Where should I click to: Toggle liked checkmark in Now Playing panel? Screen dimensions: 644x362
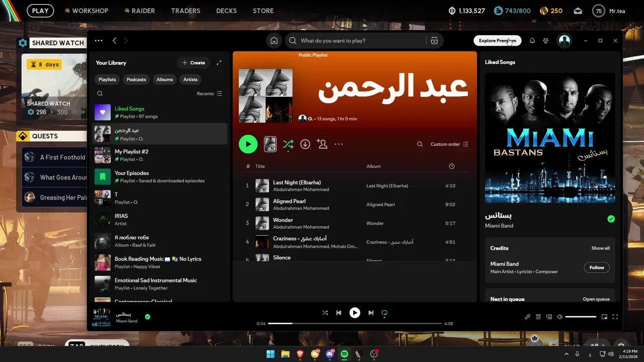tap(611, 219)
